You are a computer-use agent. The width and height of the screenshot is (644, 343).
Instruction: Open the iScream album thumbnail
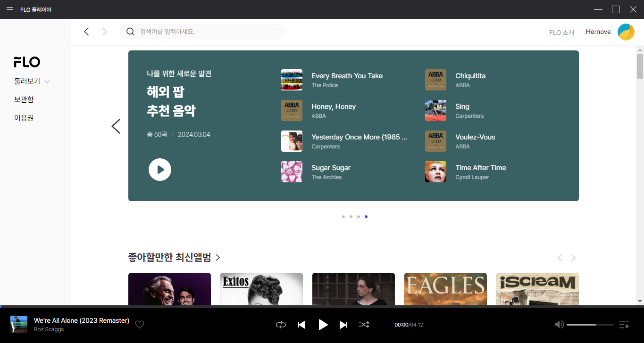(x=537, y=289)
